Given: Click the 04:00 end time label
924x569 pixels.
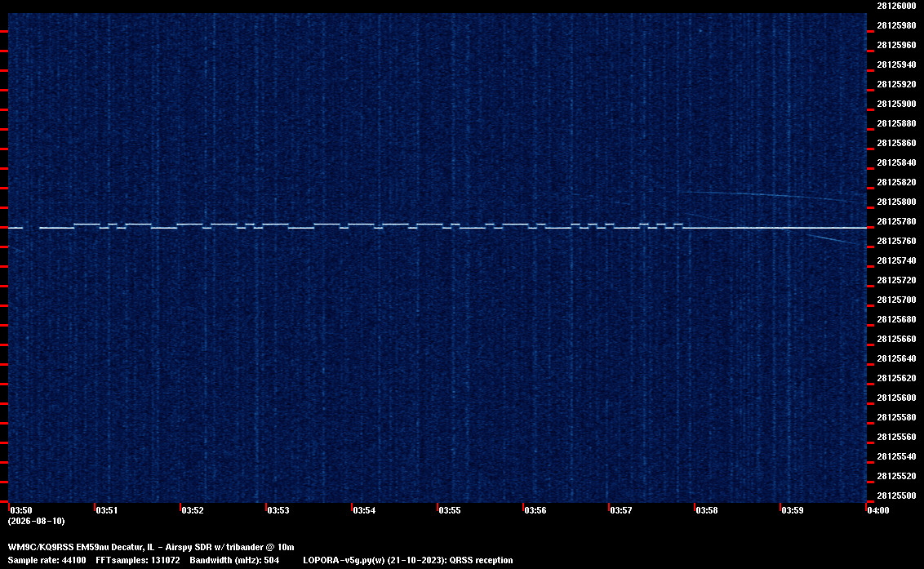Looking at the screenshot, I should click(878, 510).
